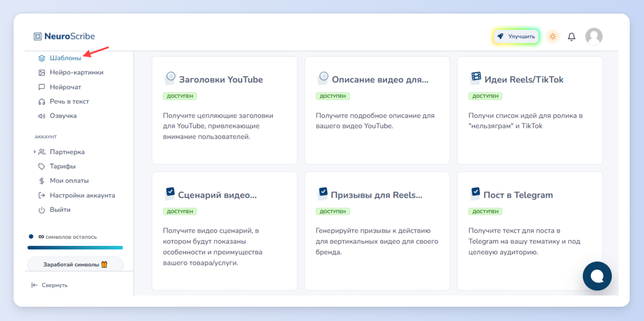Click the Выйти power icon
The width and height of the screenshot is (644, 321).
[x=42, y=210]
